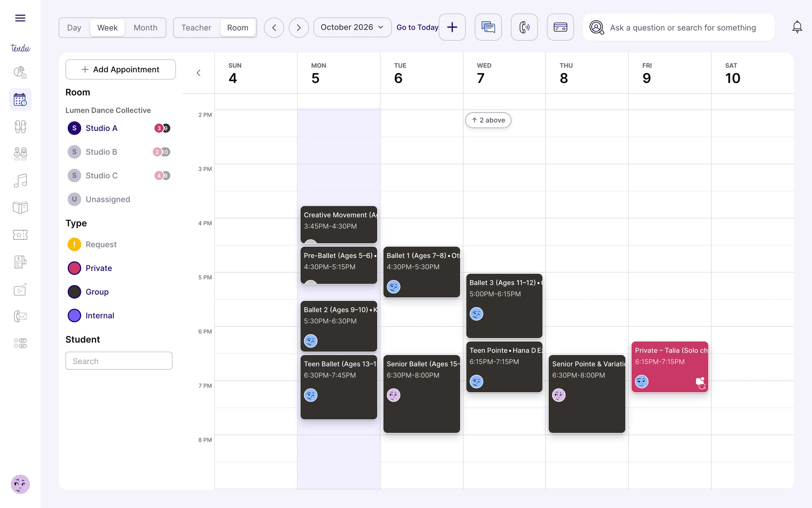Screen dimensions: 812x508
Task: Switch to Month view
Action: tap(145, 27)
